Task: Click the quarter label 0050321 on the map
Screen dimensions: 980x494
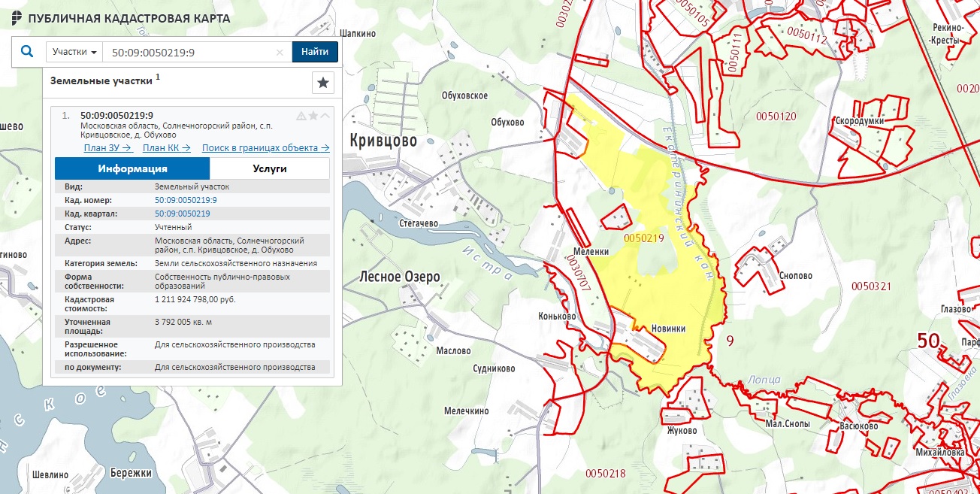Action: 871,286
